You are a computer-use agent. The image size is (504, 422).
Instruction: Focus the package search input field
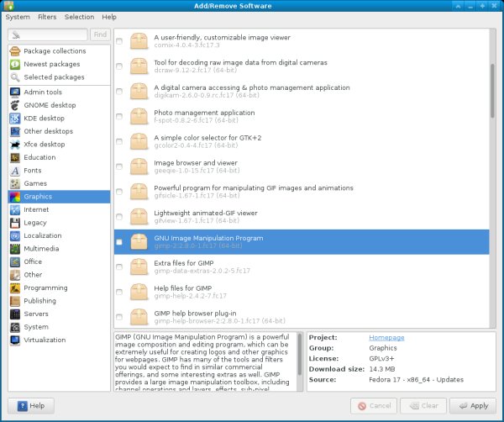[48, 34]
